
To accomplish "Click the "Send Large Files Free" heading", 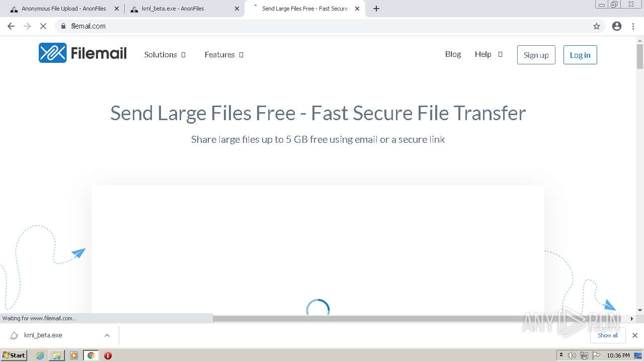I will coord(318,113).
